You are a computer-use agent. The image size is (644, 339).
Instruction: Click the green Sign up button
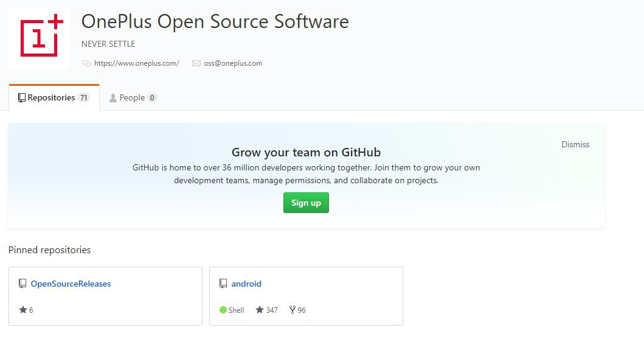coord(306,203)
